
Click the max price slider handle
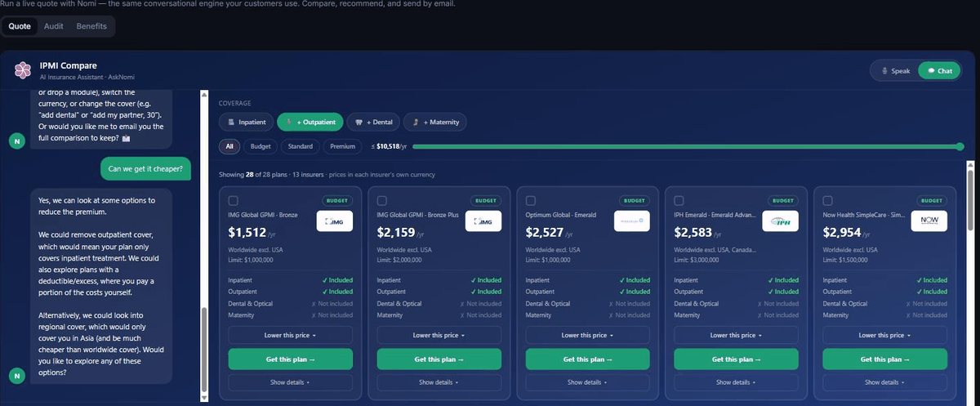coord(960,146)
